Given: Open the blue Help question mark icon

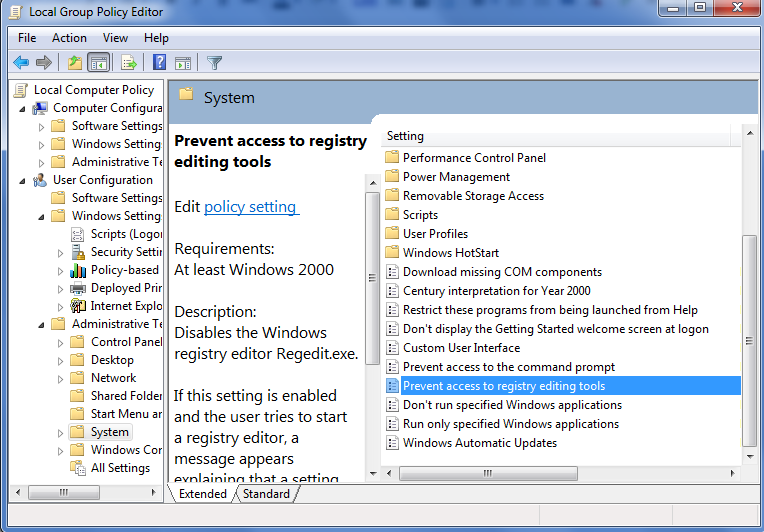Looking at the screenshot, I should coord(159,62).
